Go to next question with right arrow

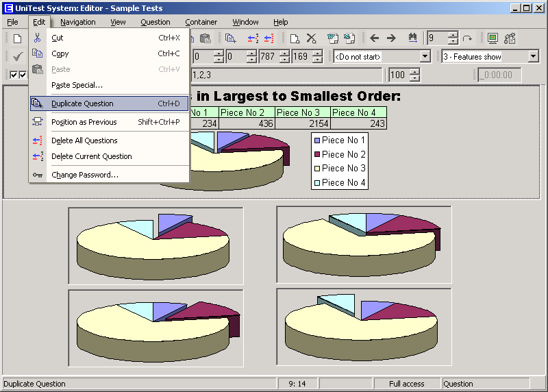point(391,38)
